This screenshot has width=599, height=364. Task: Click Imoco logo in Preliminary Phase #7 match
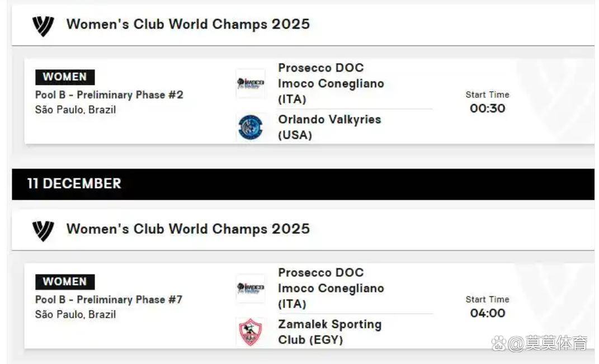[x=250, y=288]
